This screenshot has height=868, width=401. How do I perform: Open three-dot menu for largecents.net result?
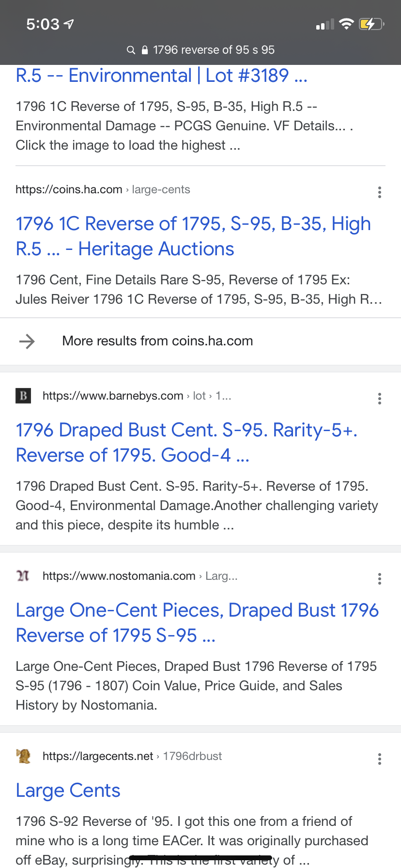[x=379, y=759]
